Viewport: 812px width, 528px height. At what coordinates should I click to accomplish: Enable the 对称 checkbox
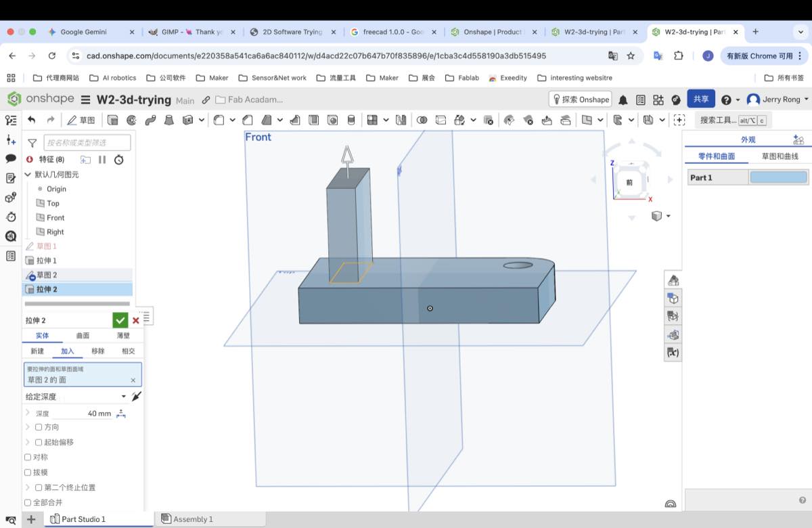(28, 457)
